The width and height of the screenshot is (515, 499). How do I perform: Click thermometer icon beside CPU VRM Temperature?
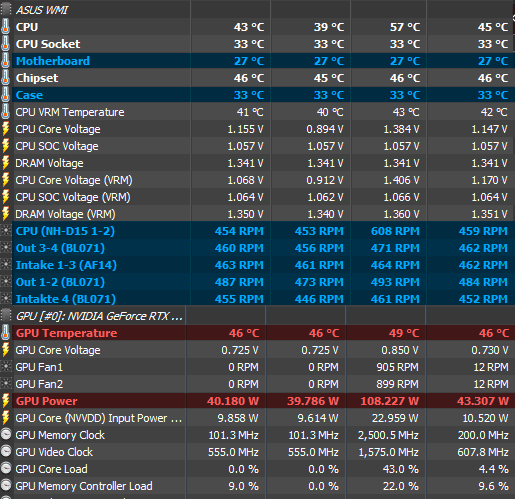point(5,112)
